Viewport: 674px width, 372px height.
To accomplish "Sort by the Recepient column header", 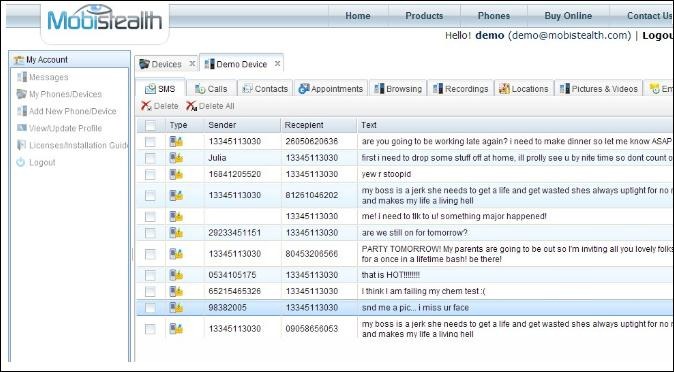I will (x=319, y=125).
